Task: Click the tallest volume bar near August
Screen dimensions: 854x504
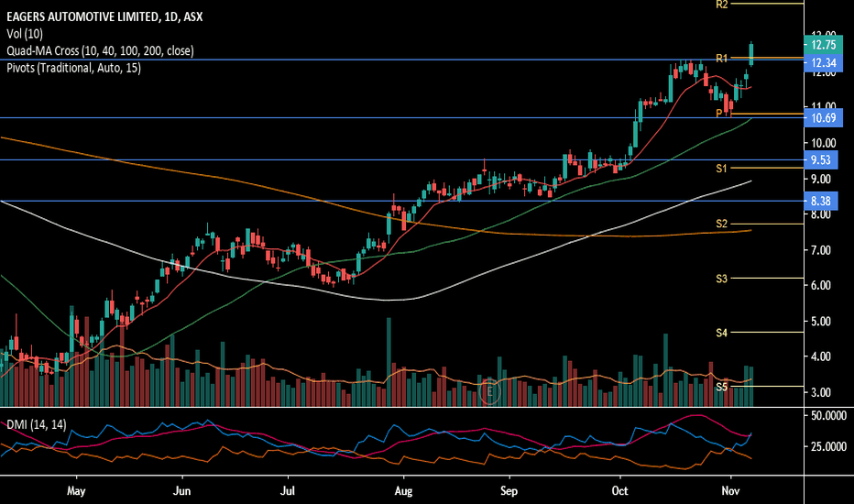Action: pyautogui.click(x=389, y=362)
